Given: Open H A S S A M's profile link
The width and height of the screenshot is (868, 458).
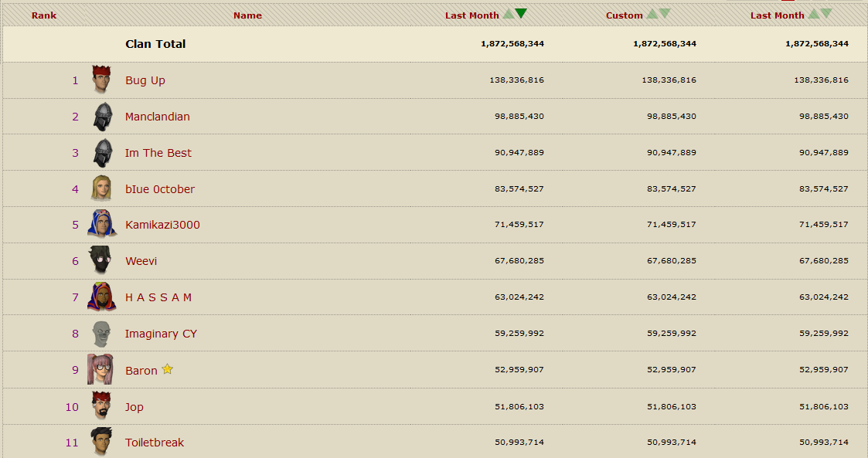Looking at the screenshot, I should point(158,297).
